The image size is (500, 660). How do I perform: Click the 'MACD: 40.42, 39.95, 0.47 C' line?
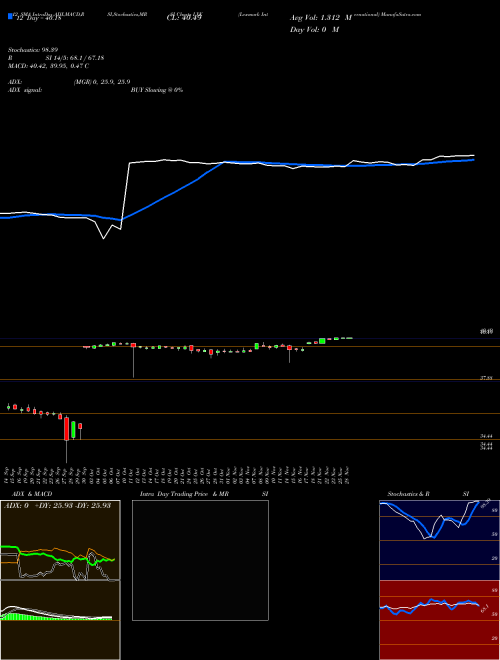click(x=48, y=66)
